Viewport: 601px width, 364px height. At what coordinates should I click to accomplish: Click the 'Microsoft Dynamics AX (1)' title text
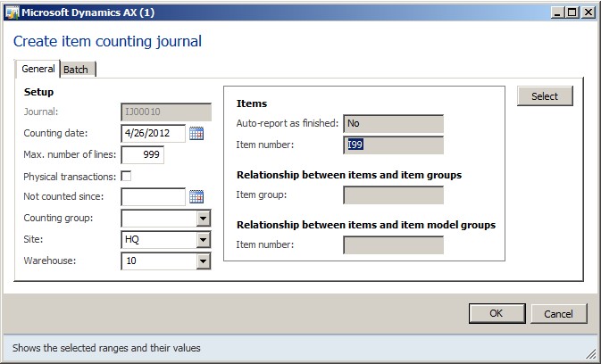tap(88, 12)
